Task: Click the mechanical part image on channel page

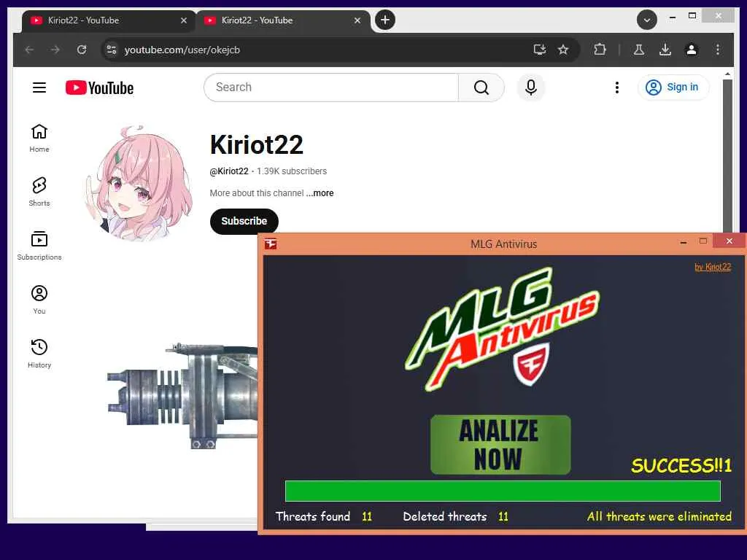Action: [182, 396]
